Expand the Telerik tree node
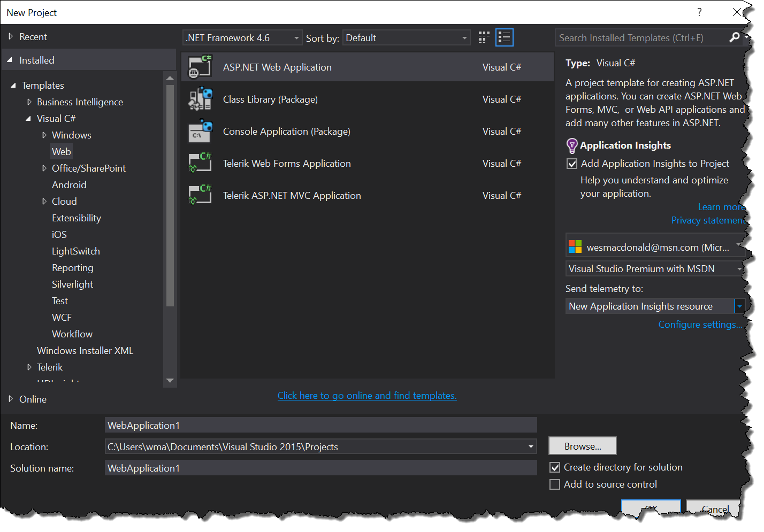 29,367
